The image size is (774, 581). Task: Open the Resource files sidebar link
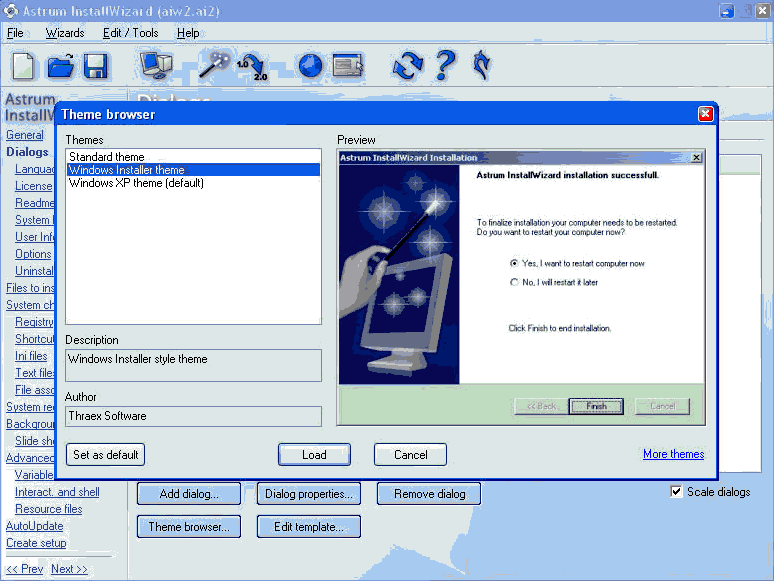click(x=48, y=509)
